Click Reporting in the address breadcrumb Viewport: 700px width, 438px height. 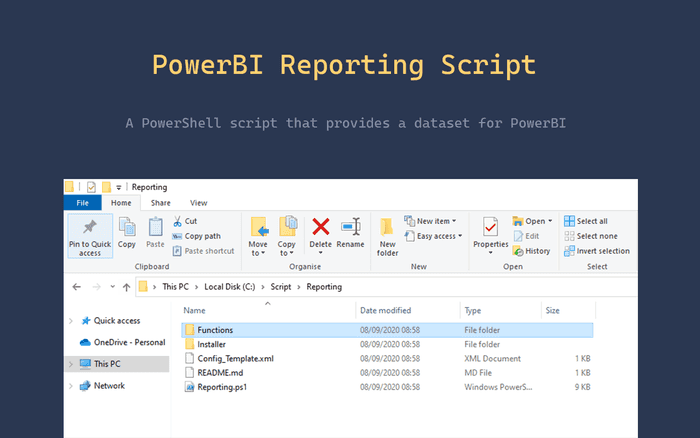324,287
